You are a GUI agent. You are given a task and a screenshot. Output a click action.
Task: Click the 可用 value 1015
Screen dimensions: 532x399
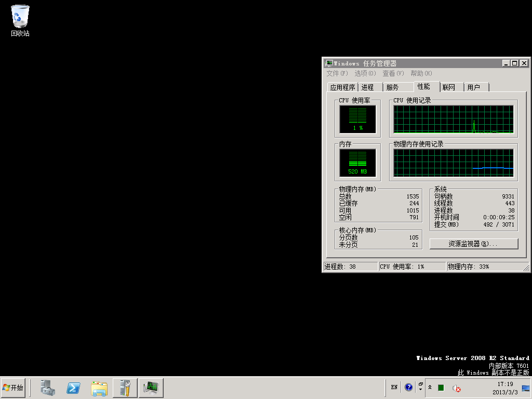pyautogui.click(x=413, y=210)
